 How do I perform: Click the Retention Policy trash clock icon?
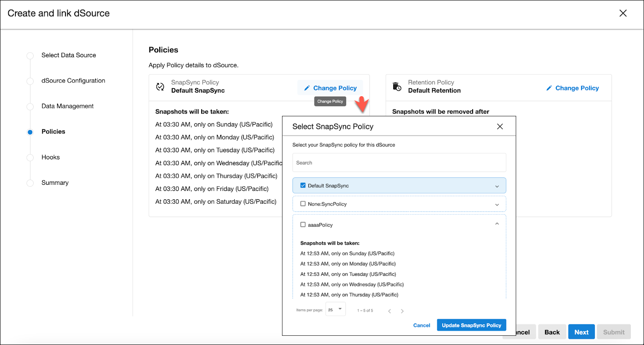[397, 86]
